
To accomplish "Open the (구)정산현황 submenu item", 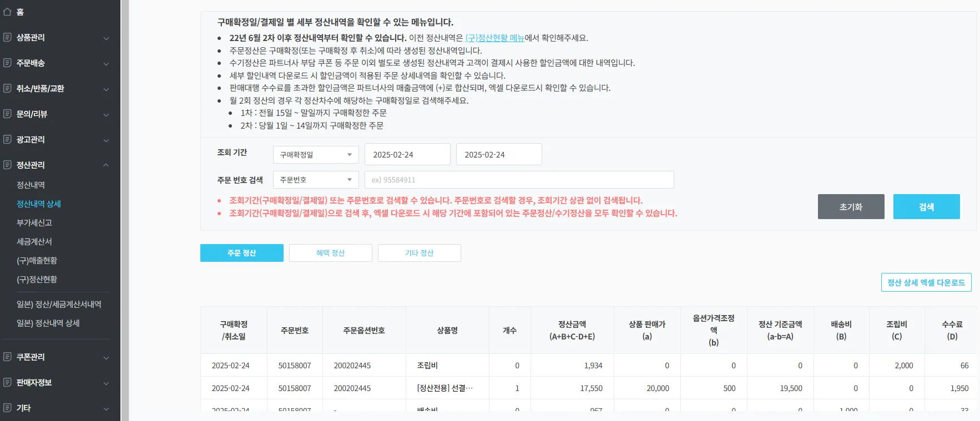I will click(37, 279).
